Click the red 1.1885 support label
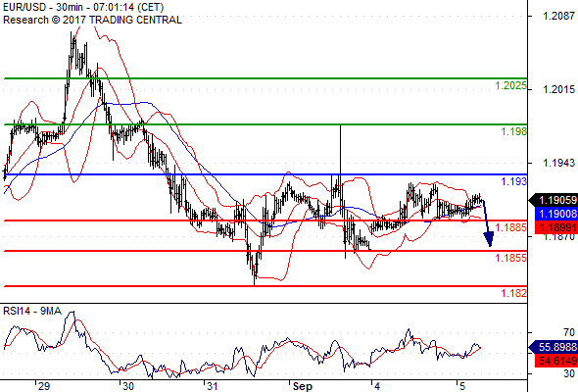The image size is (578, 392). [x=510, y=227]
